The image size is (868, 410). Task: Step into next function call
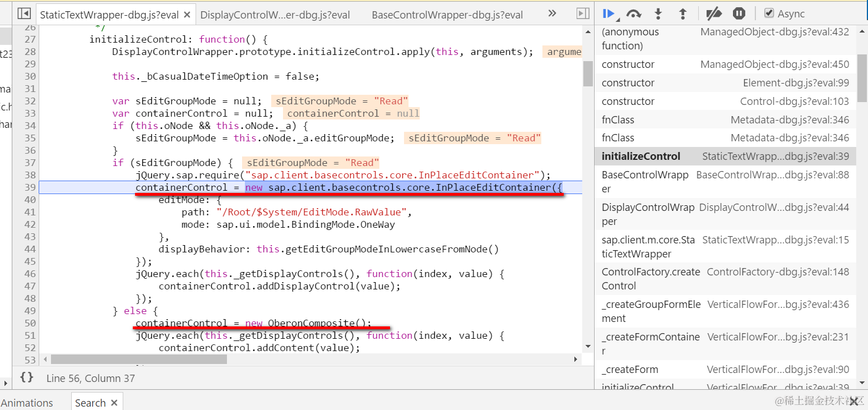[658, 13]
